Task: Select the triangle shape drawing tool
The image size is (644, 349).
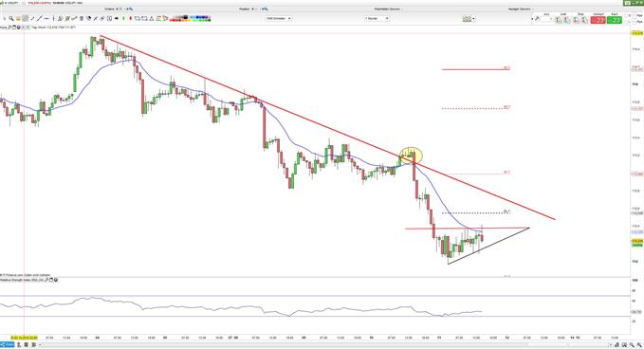Action: point(151,18)
